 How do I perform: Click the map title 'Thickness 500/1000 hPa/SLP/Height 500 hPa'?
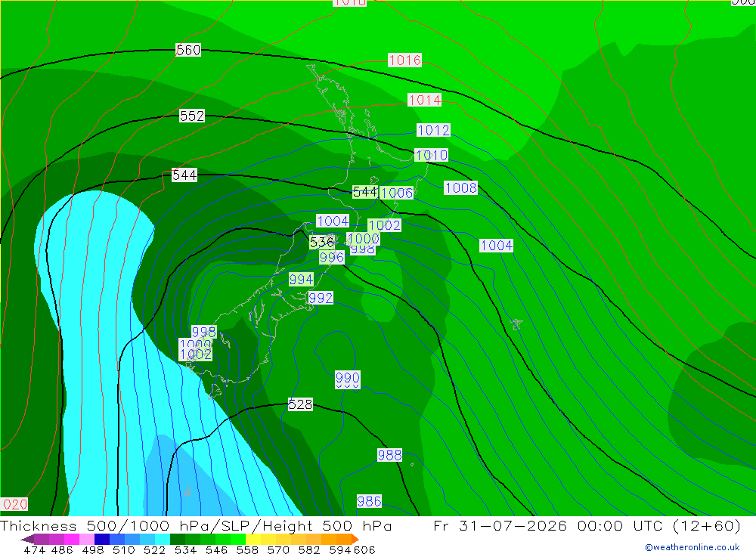197,525
